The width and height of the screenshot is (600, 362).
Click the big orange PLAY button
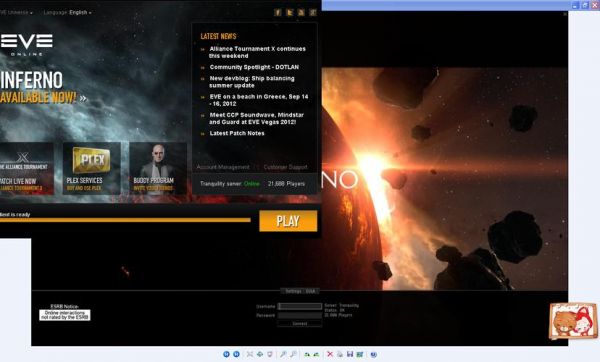[288, 221]
